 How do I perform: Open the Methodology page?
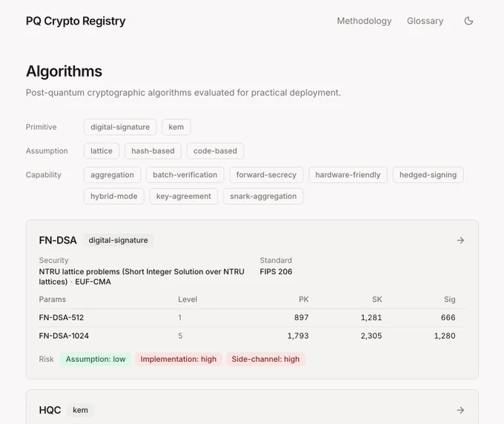click(364, 21)
